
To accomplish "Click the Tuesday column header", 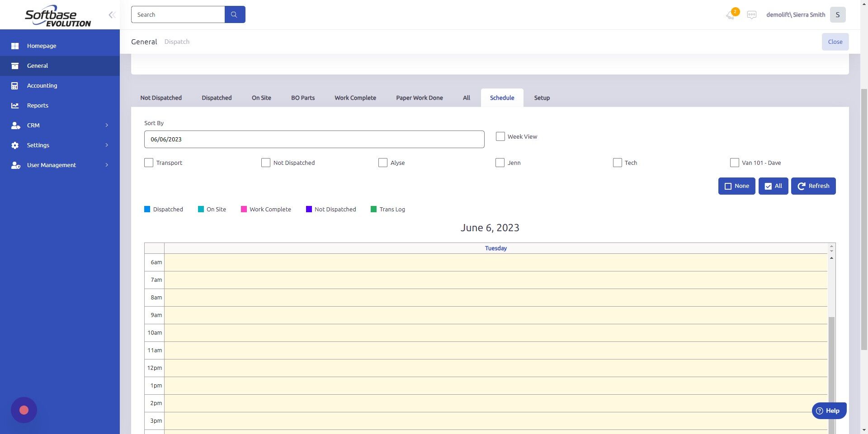I will 495,248.
